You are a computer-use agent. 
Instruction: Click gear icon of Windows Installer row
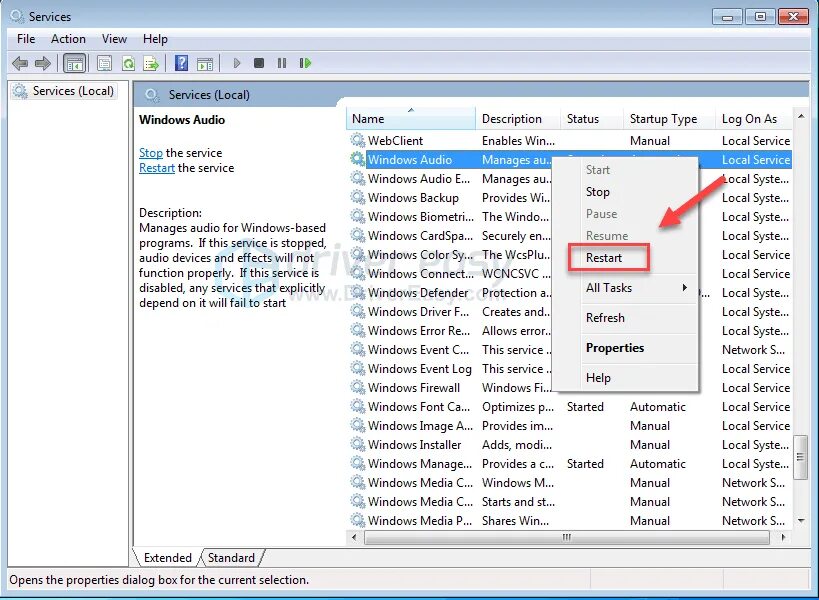tap(358, 444)
